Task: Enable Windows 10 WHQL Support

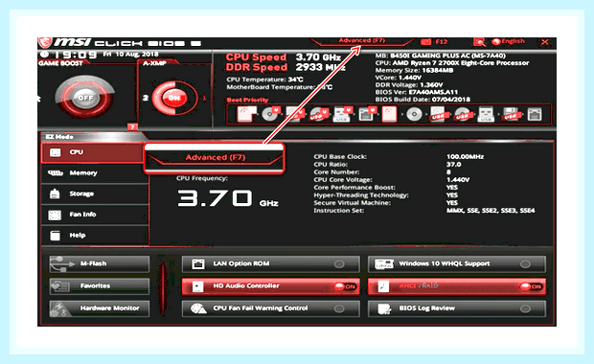Action: pyautogui.click(x=456, y=264)
